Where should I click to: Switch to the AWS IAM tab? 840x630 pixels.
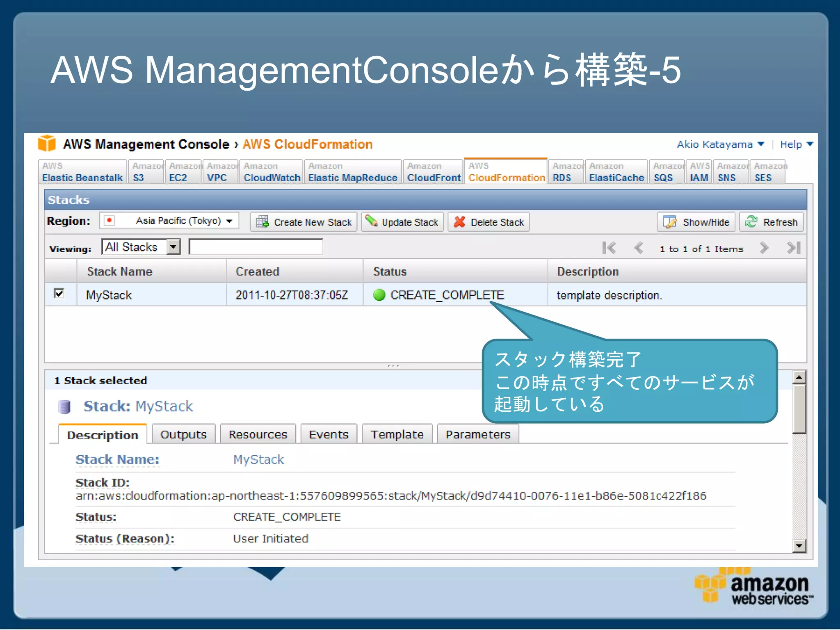point(699,172)
